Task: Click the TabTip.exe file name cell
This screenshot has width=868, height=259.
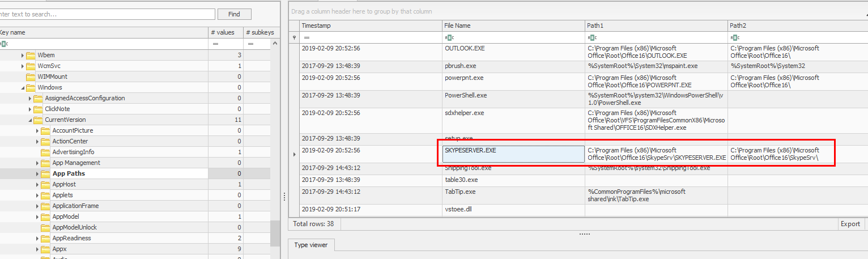Action: pos(513,195)
